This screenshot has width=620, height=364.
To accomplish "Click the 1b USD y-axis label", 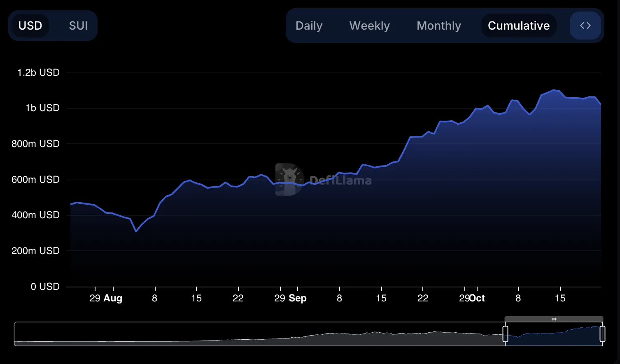I will (42, 108).
